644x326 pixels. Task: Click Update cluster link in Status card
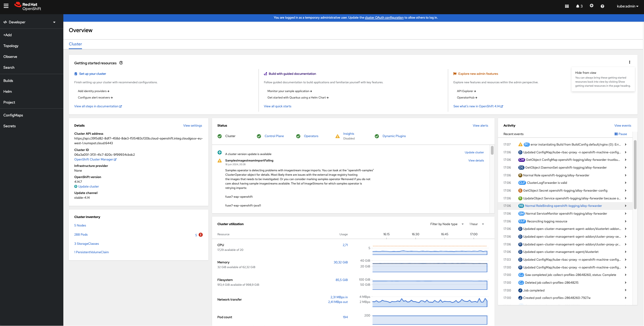(474, 152)
